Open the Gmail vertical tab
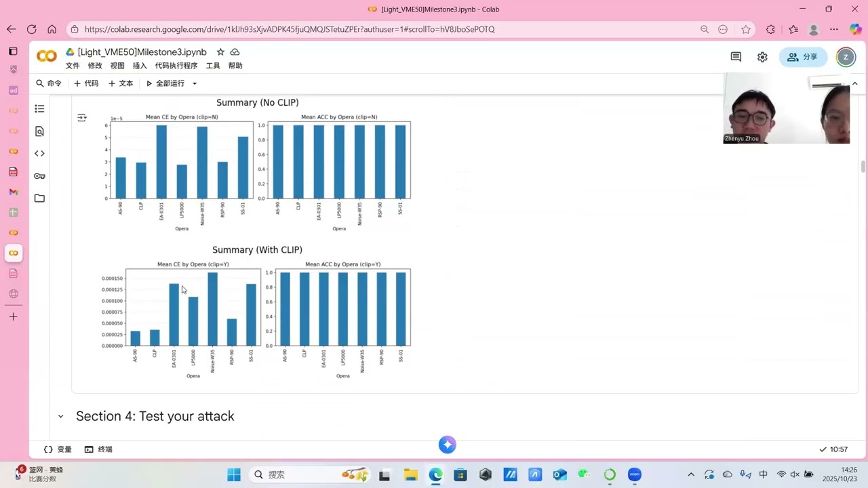The image size is (868, 488). pyautogui.click(x=13, y=192)
